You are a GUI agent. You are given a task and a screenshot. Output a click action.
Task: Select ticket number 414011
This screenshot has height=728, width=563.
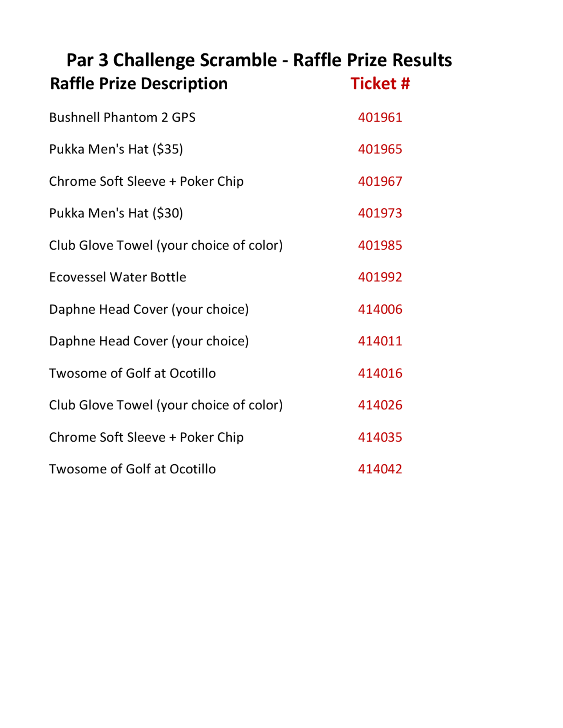pos(380,341)
